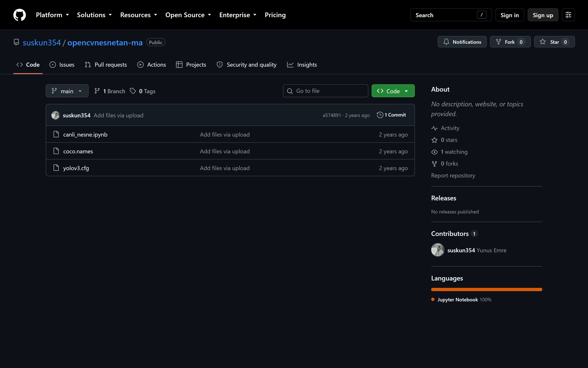
Task: Go to the GitHub homepage logo
Action: pos(19,15)
